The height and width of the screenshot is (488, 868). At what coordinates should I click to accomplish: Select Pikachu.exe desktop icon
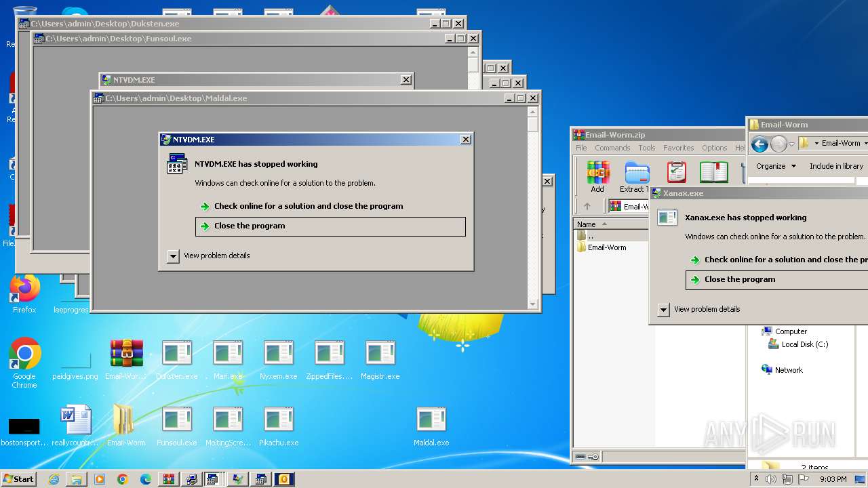click(x=279, y=426)
